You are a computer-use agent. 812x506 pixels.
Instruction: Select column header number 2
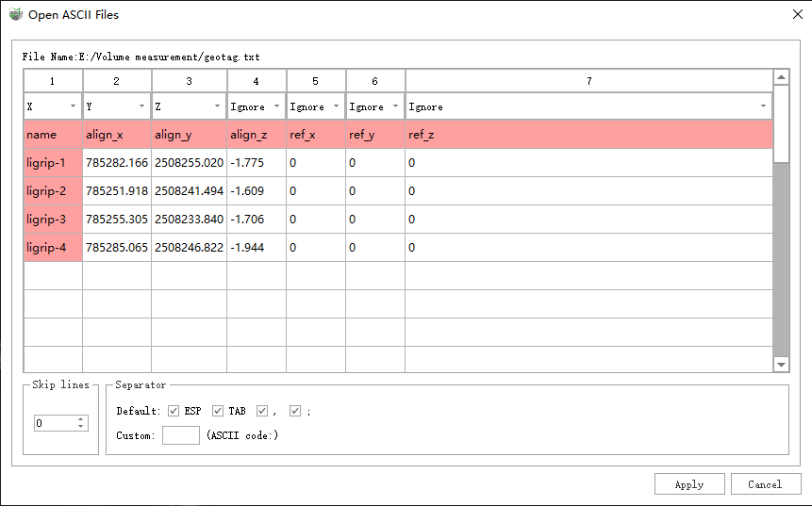[117, 81]
